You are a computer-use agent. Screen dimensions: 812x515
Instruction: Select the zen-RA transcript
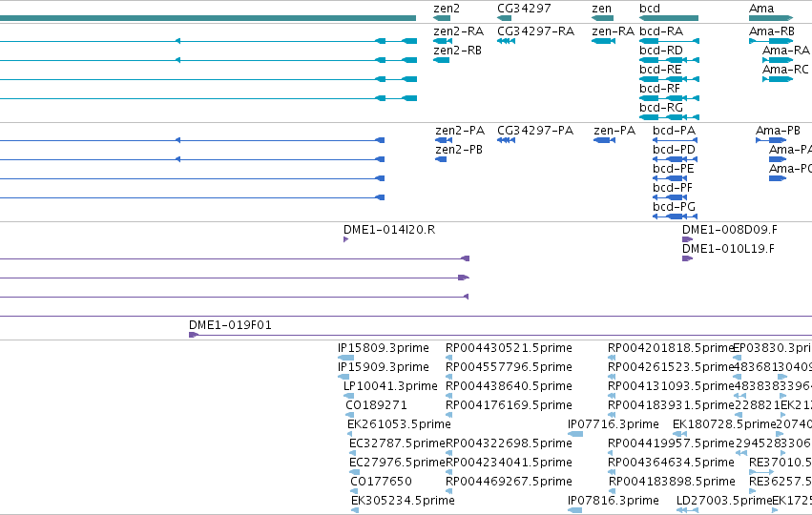(603, 41)
